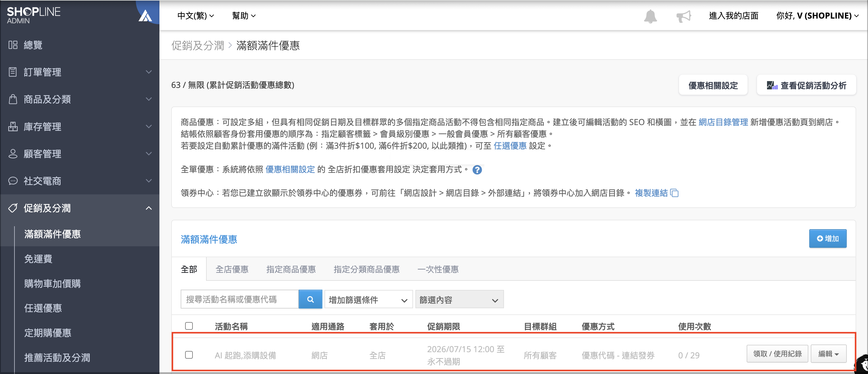This screenshot has height=374, width=868.
Task: Open the notifications bell icon
Action: click(650, 16)
